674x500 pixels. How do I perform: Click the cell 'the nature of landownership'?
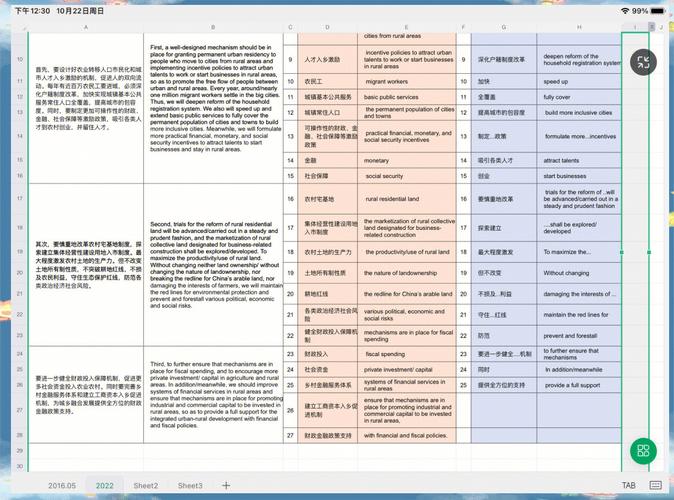click(x=407, y=273)
